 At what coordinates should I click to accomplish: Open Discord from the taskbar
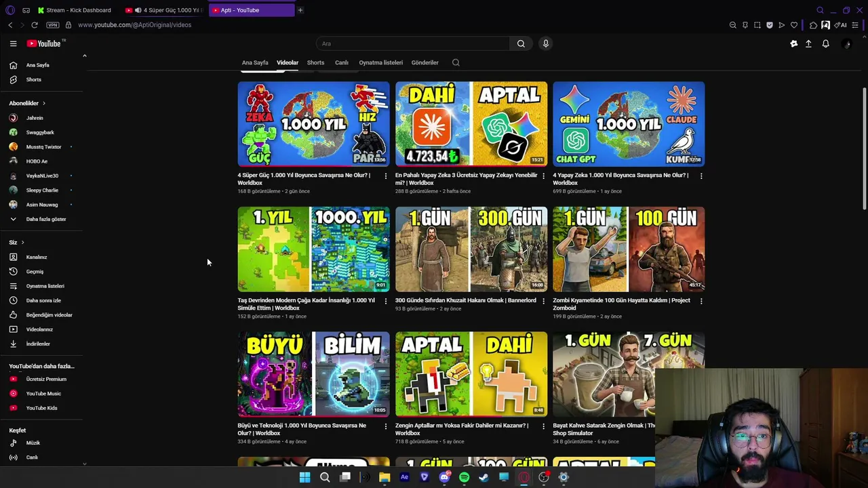click(444, 477)
